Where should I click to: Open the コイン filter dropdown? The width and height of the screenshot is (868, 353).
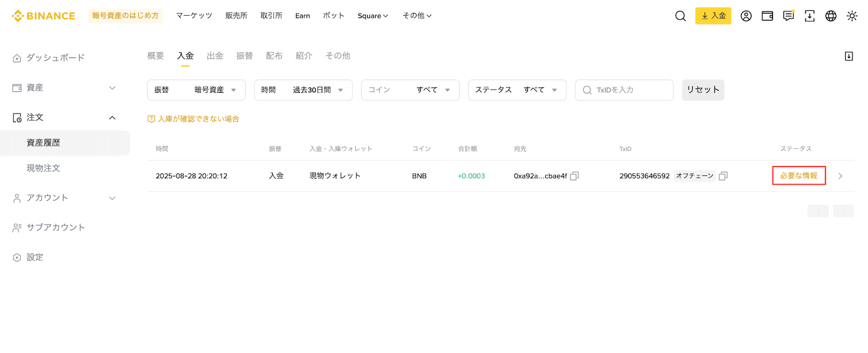point(410,90)
